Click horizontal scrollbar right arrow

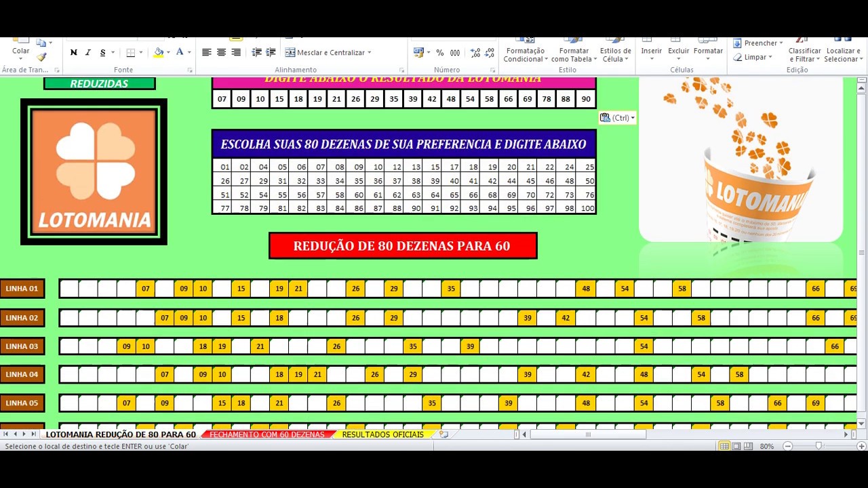846,434
